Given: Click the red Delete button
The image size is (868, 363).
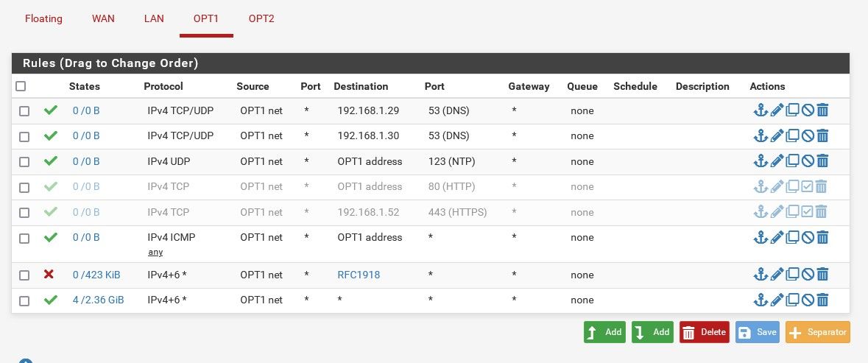Looking at the screenshot, I should (x=704, y=332).
